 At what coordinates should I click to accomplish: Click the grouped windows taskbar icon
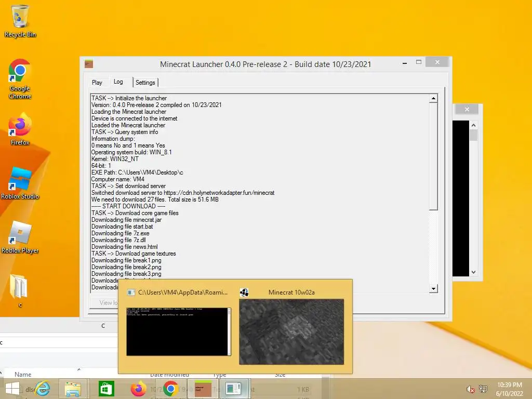235,389
